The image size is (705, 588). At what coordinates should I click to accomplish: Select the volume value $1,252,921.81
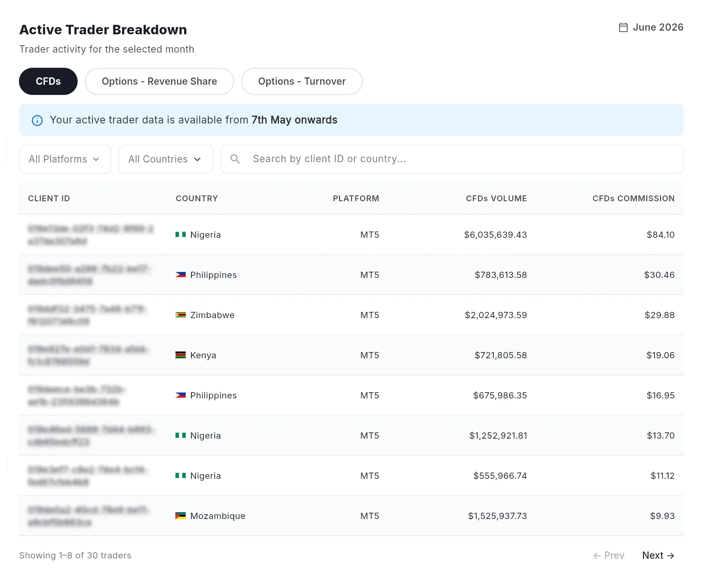click(x=498, y=436)
